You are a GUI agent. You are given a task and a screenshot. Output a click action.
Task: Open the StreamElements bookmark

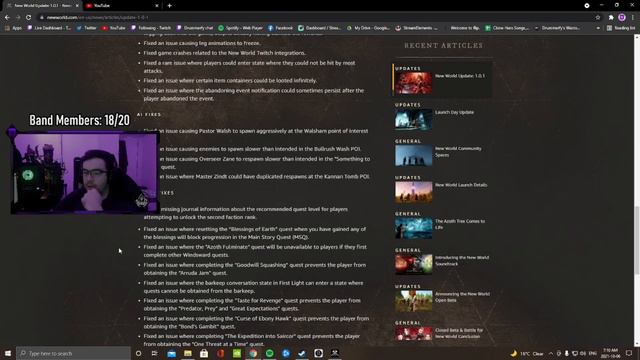pos(416,28)
